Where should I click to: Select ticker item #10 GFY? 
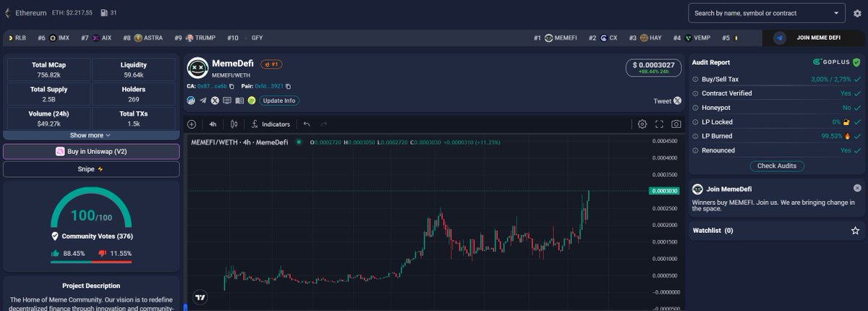244,38
